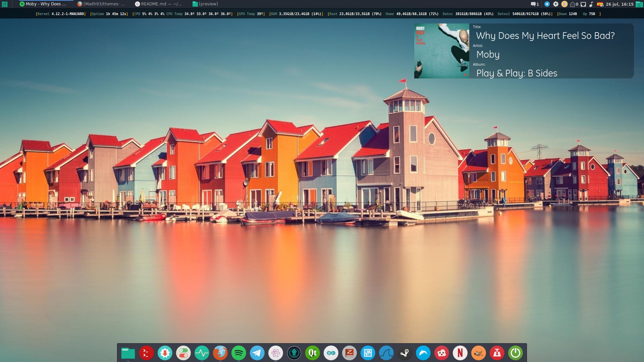Switch to Moby - Why Does window
Viewport: 644px width, 362px height.
[43, 4]
